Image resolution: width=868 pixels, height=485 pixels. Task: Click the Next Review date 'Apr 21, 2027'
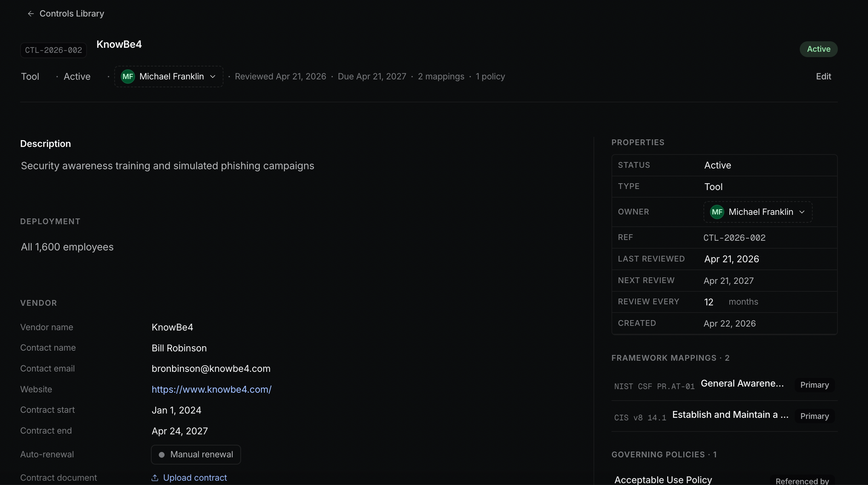tap(729, 281)
